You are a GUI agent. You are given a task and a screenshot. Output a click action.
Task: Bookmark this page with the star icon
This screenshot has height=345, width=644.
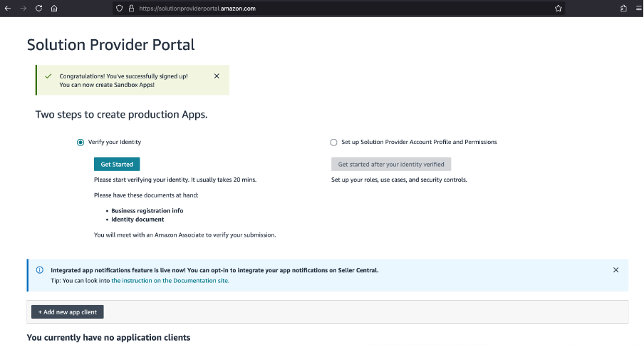559,9
